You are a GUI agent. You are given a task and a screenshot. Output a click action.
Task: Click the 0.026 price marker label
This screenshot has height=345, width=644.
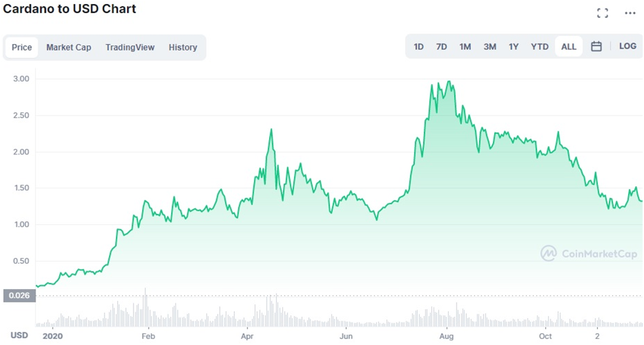tap(19, 295)
